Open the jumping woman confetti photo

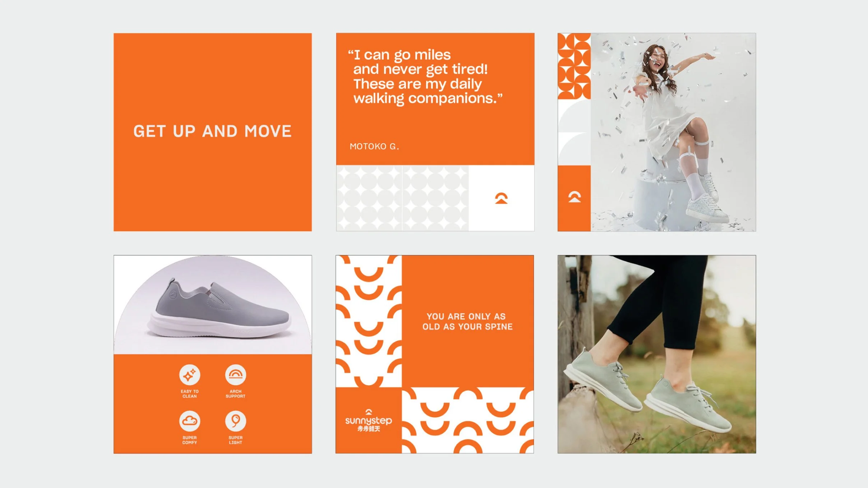[x=673, y=132]
